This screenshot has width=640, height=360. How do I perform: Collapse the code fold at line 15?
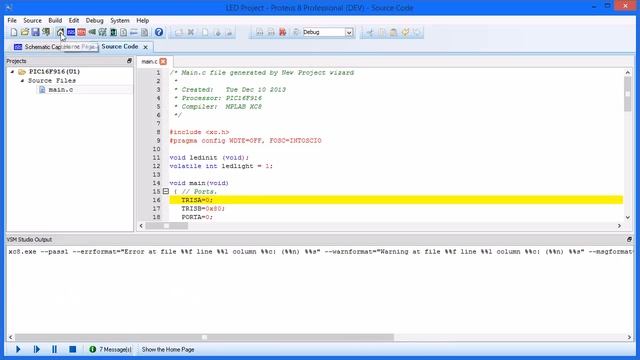[166, 191]
